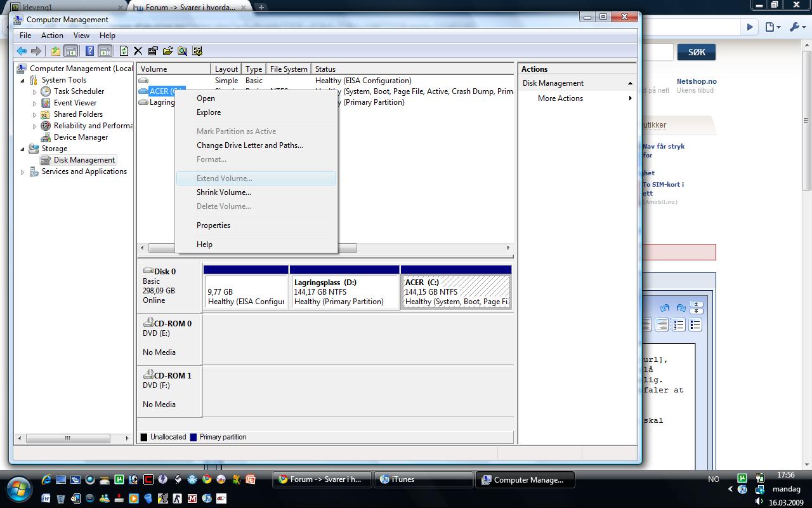This screenshot has height=508, width=812.
Task: Click the magnifying glass toolbar icon
Action: [183, 51]
